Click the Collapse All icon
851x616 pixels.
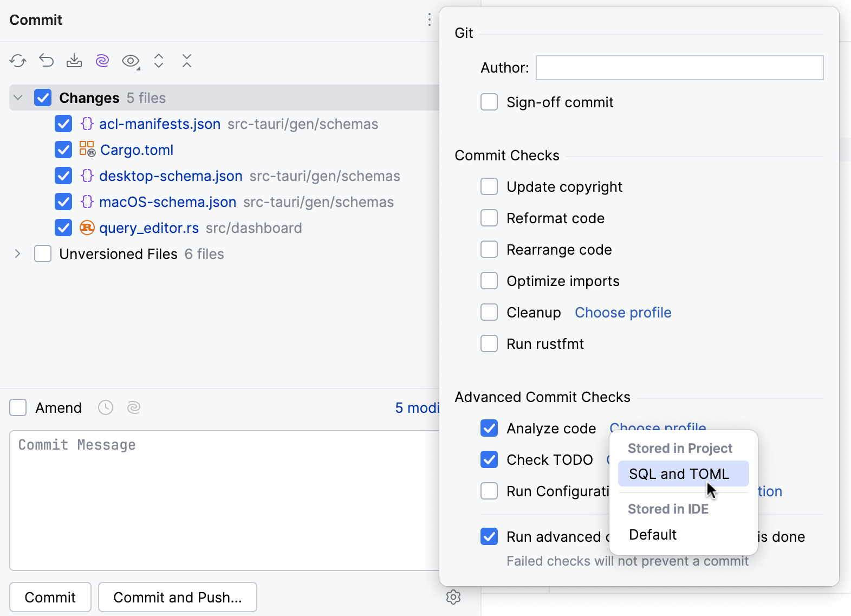(x=187, y=61)
